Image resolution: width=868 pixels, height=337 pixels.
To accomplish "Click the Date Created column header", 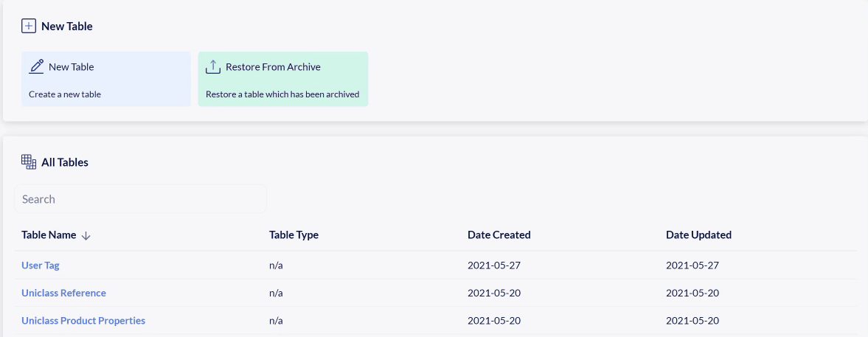I will [x=499, y=235].
